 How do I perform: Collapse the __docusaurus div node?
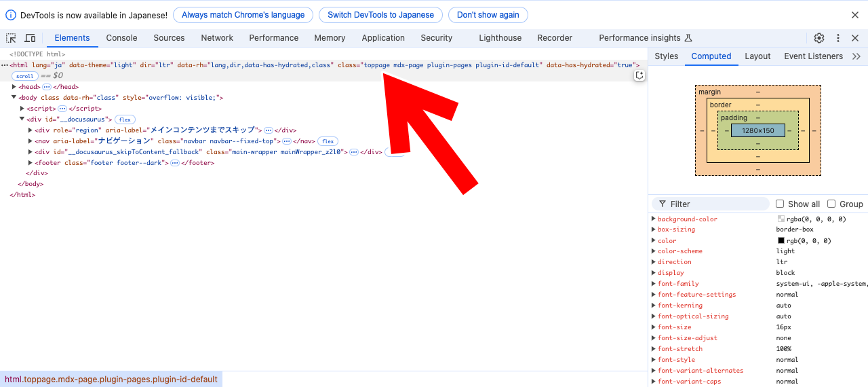click(x=22, y=119)
